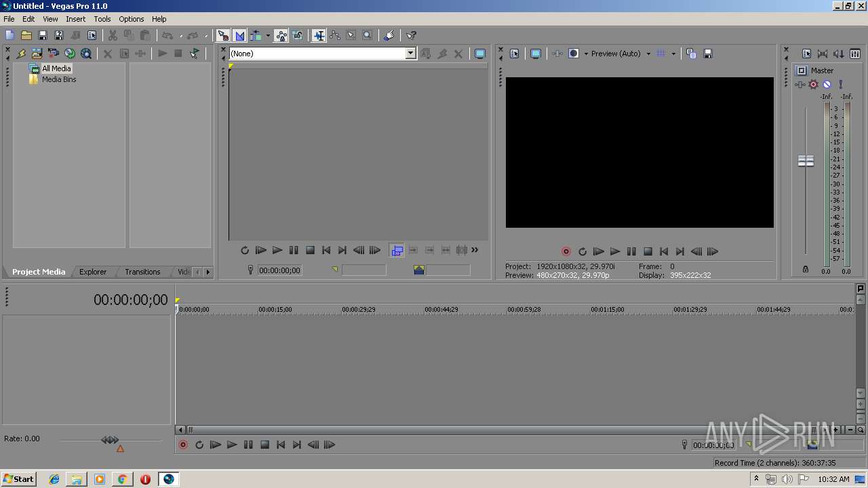This screenshot has width=868, height=488.
Task: Arm record button in timeline transport
Action: pyautogui.click(x=183, y=445)
